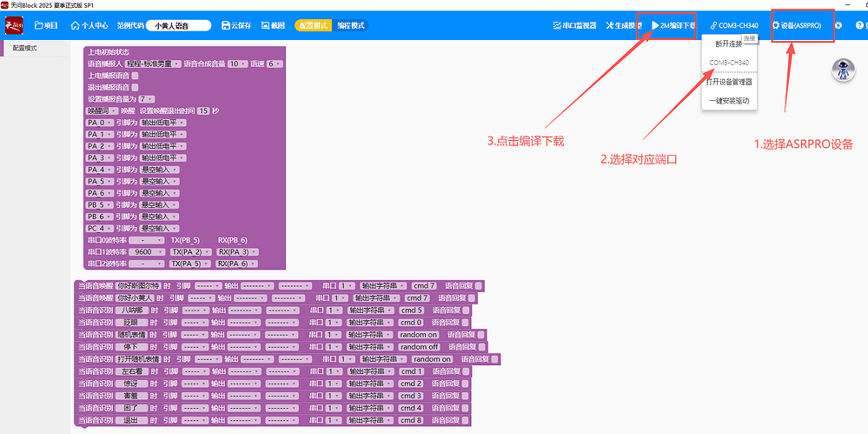Expand the 串口1波特率 9600 dropdown
The height and width of the screenshot is (434, 868).
click(144, 251)
